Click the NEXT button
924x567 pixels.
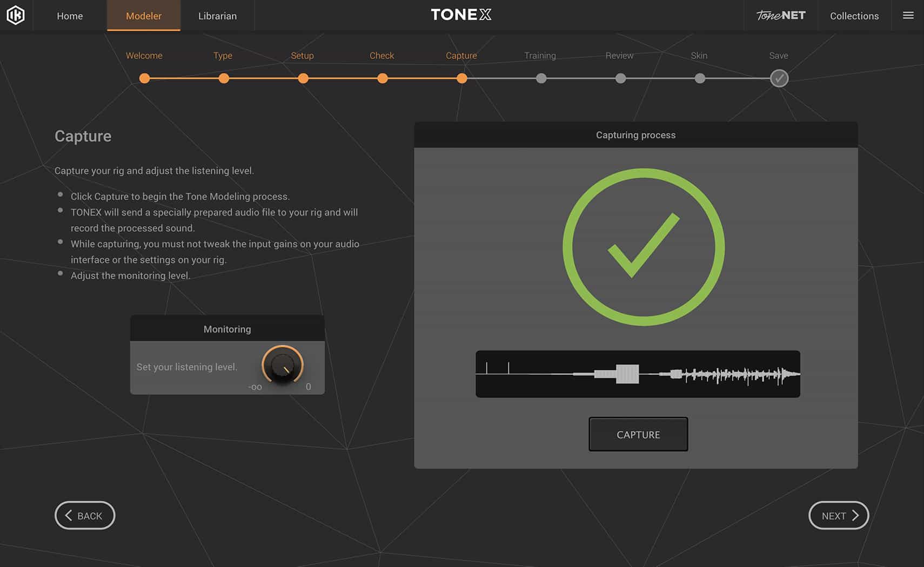(x=838, y=516)
